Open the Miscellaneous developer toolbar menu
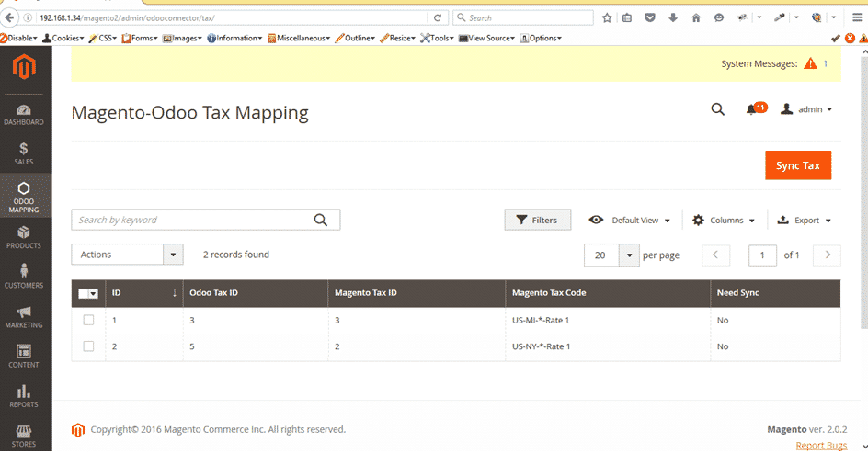 click(299, 38)
